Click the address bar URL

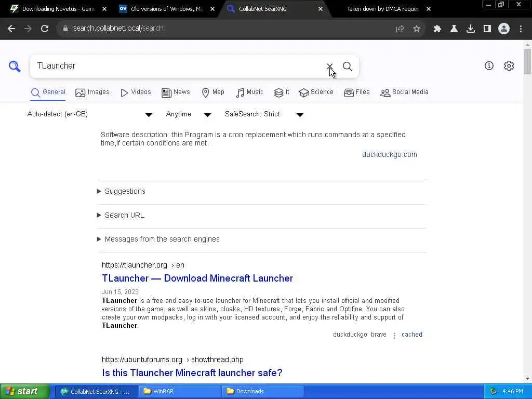[x=118, y=29]
